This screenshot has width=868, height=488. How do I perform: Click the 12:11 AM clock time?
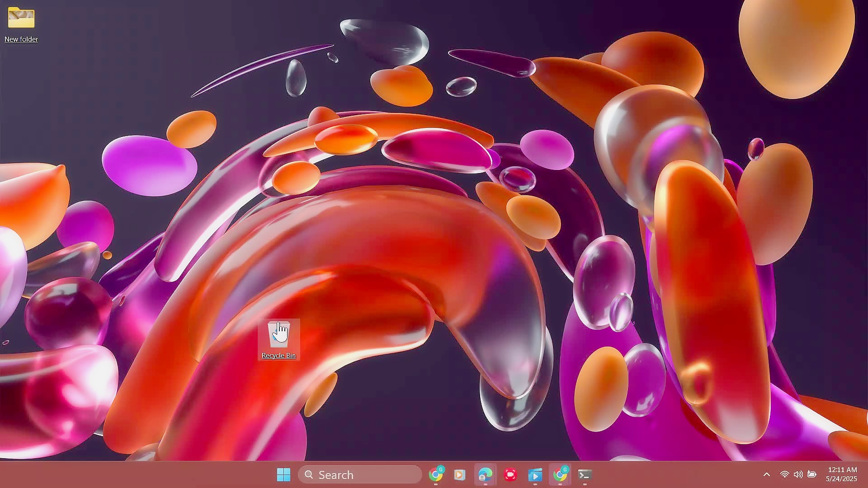coord(842,470)
